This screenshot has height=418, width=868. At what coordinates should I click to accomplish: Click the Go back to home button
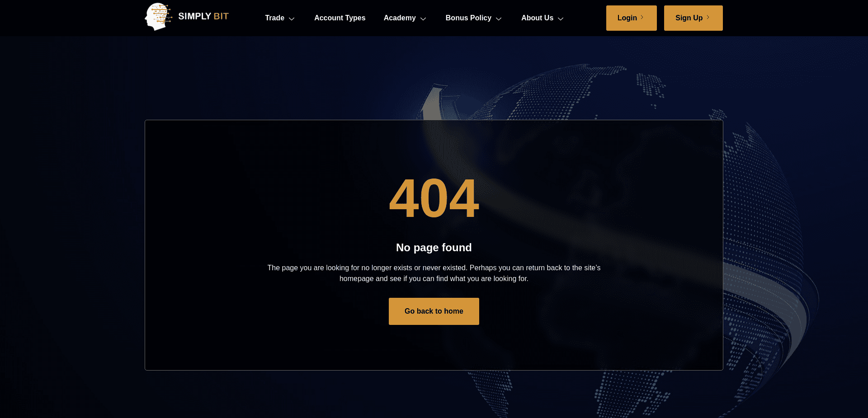point(434,311)
